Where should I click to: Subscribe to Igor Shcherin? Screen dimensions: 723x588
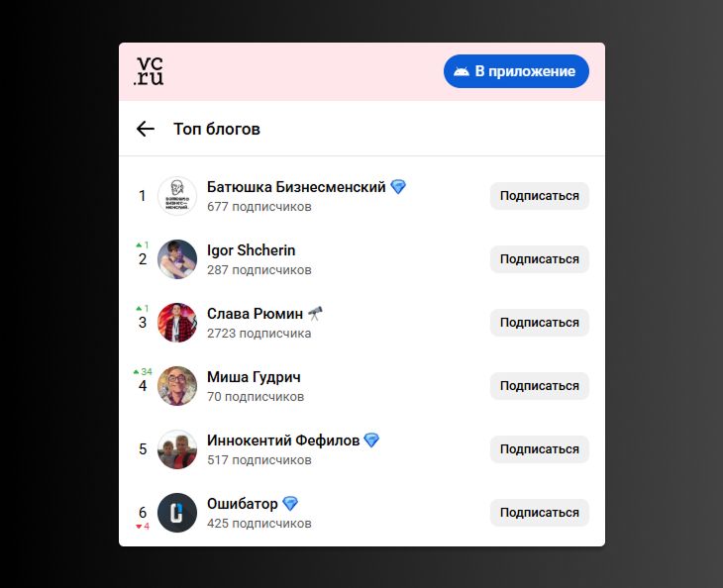[539, 259]
